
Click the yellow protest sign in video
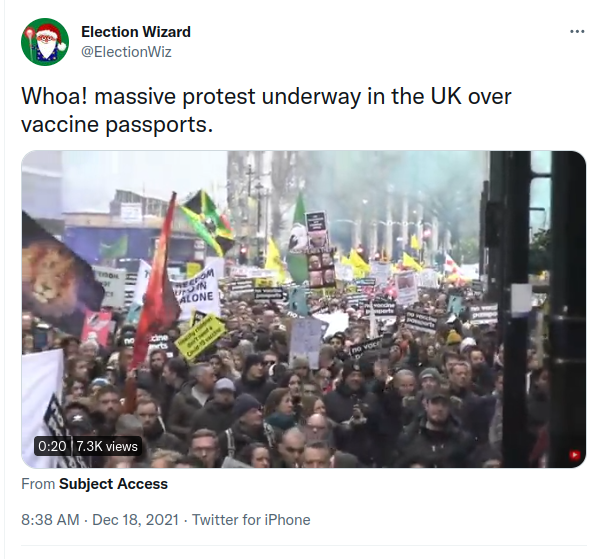pos(200,337)
